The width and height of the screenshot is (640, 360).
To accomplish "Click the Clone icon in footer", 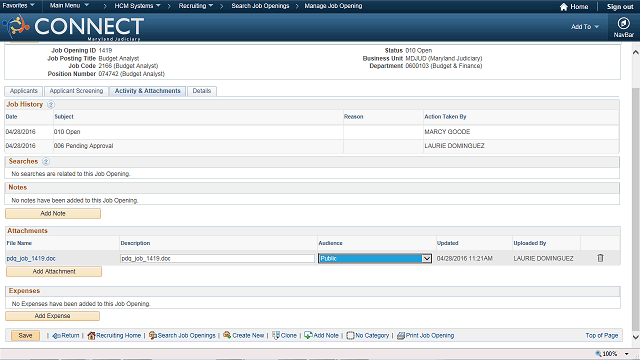I will (276, 336).
